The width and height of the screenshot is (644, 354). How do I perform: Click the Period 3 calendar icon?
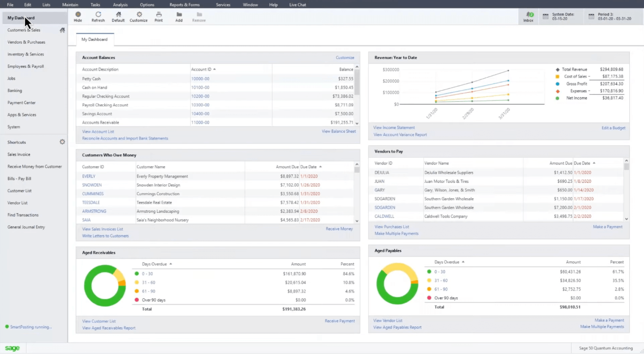[x=591, y=17]
